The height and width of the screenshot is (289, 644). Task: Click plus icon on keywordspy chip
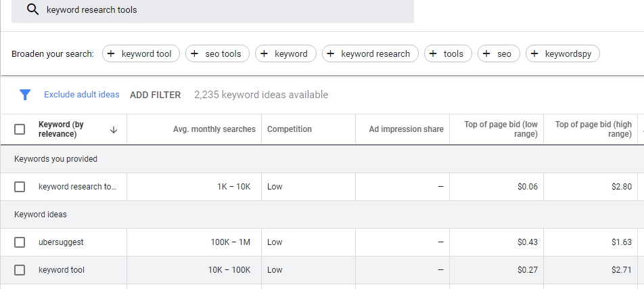(535, 53)
